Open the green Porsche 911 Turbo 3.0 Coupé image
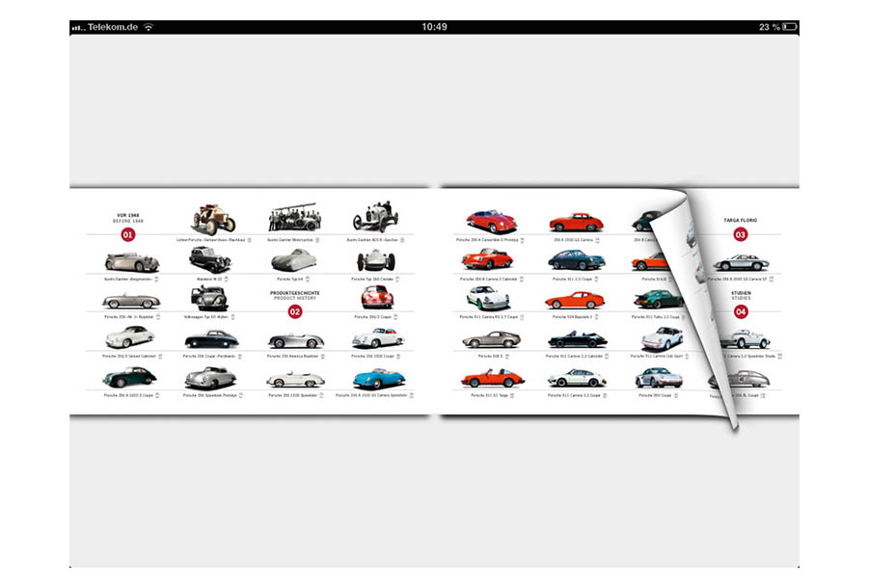This screenshot has height=588, width=869. (x=658, y=300)
